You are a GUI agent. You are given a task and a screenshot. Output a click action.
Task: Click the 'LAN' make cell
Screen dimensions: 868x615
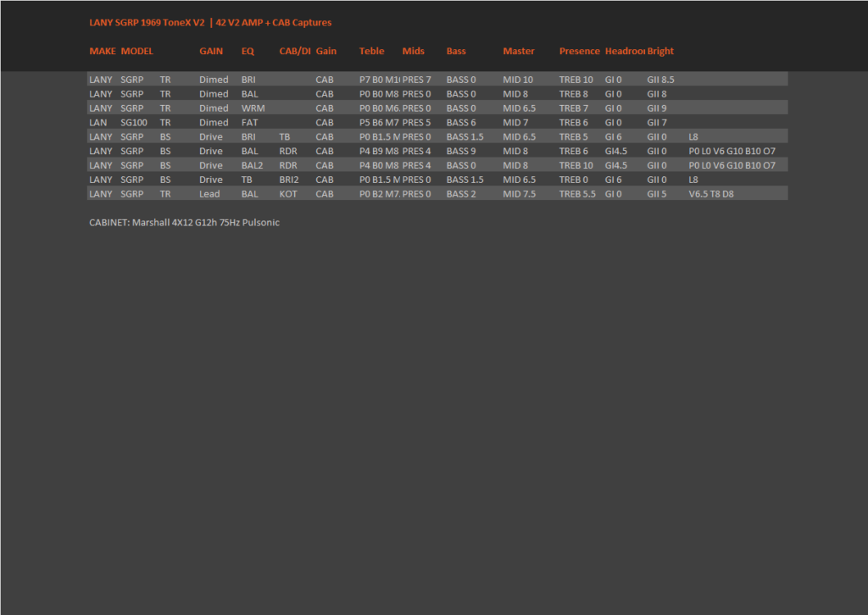[x=98, y=123]
